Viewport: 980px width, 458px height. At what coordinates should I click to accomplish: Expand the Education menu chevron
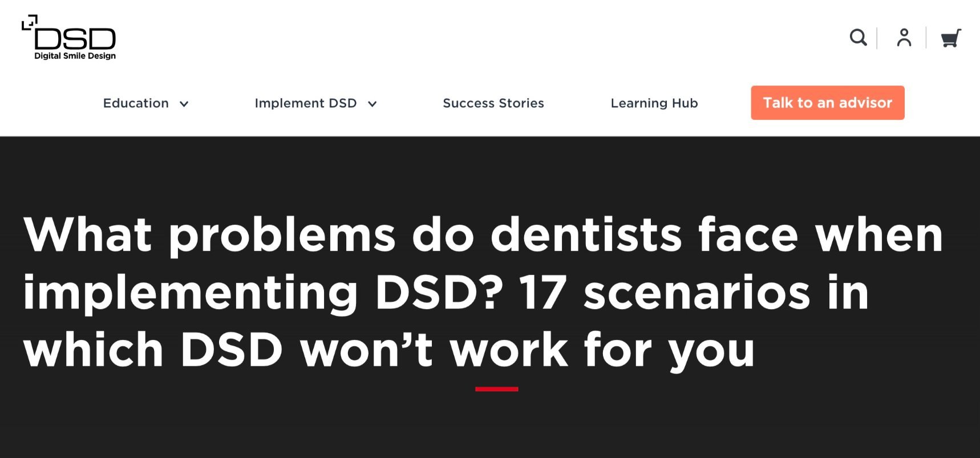[x=184, y=104]
